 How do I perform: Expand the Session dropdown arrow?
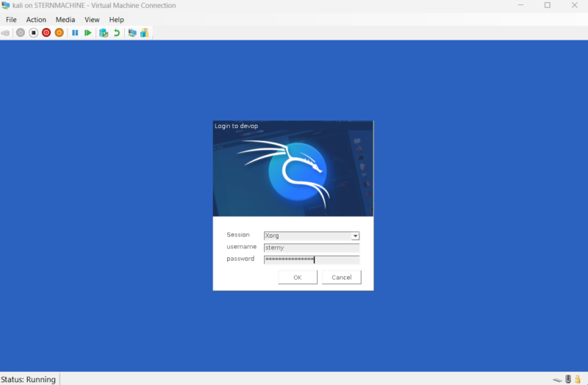coord(355,236)
